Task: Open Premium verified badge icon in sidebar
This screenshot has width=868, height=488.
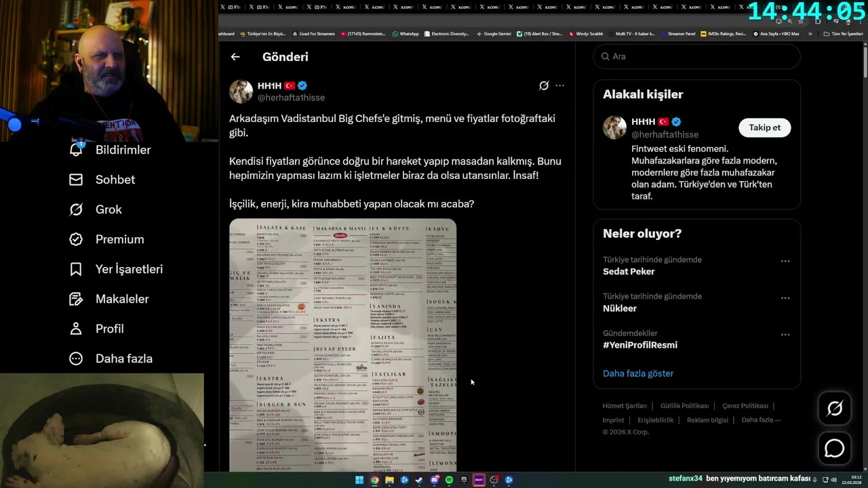Action: 76,239
